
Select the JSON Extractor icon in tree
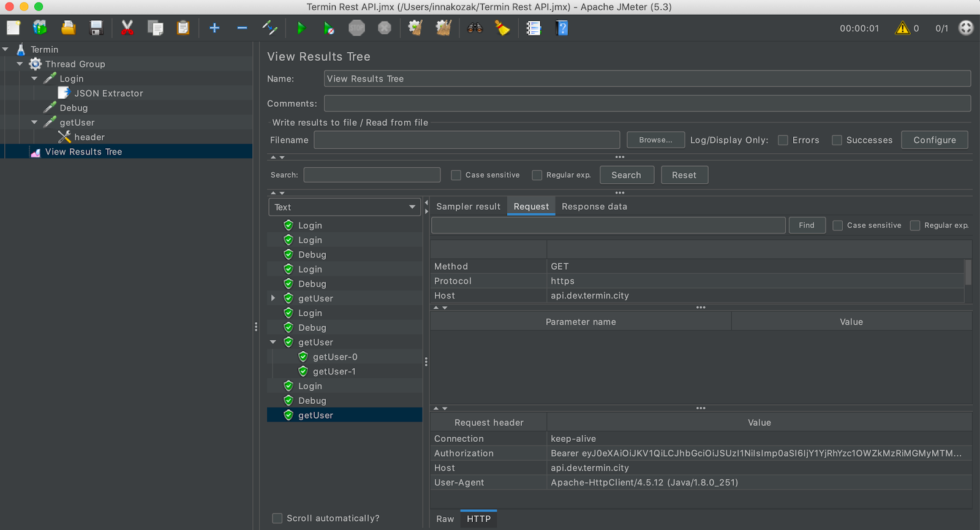click(x=64, y=93)
